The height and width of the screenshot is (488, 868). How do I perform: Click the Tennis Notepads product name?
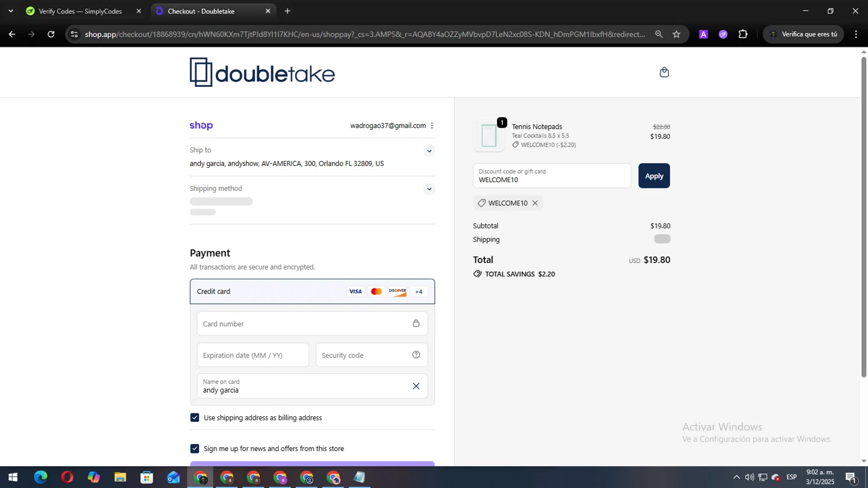click(x=537, y=127)
